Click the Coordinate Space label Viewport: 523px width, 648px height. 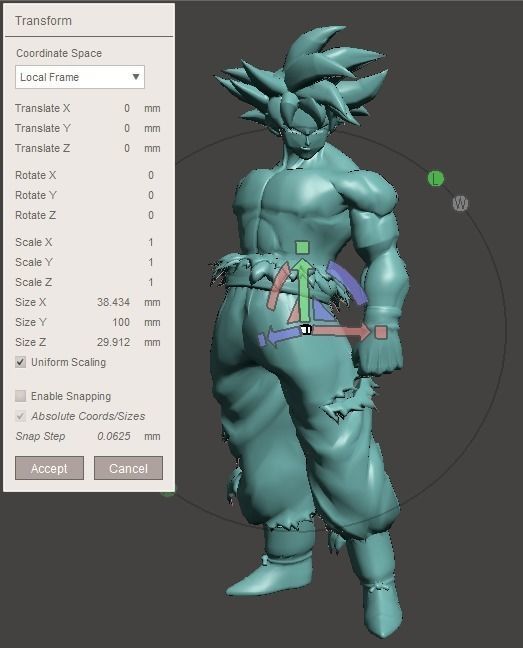tap(59, 53)
